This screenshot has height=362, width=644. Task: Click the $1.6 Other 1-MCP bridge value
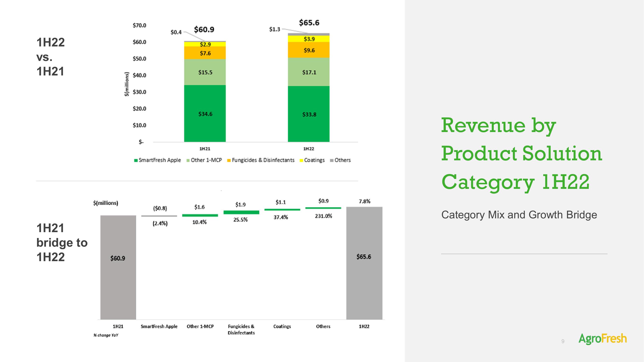click(x=200, y=207)
